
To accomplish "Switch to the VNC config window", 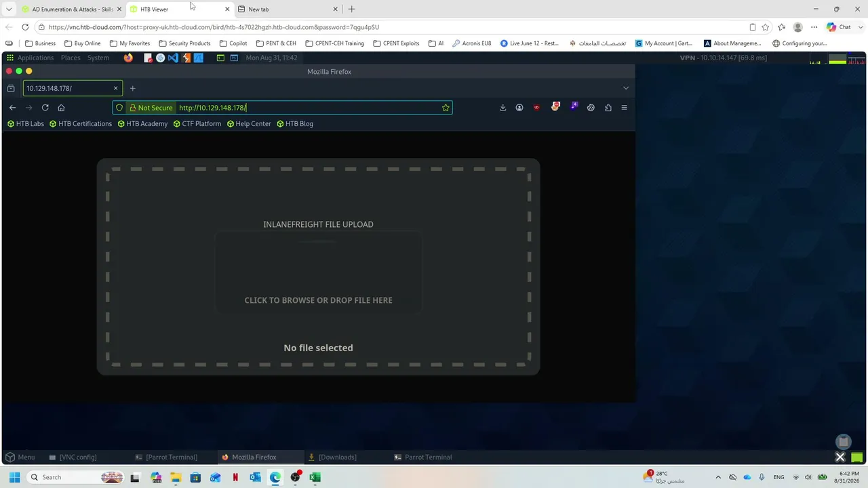I will click(x=73, y=457).
